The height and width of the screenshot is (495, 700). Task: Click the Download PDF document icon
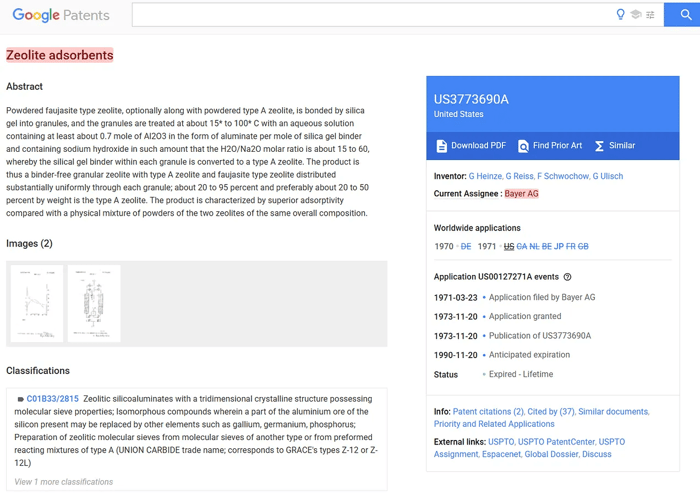tap(442, 146)
